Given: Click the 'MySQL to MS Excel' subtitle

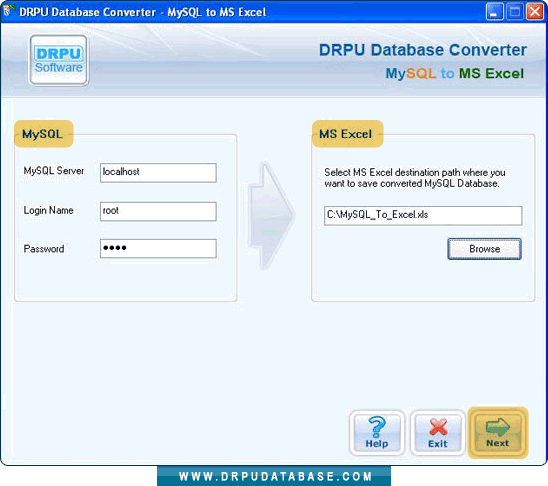Looking at the screenshot, I should click(455, 73).
